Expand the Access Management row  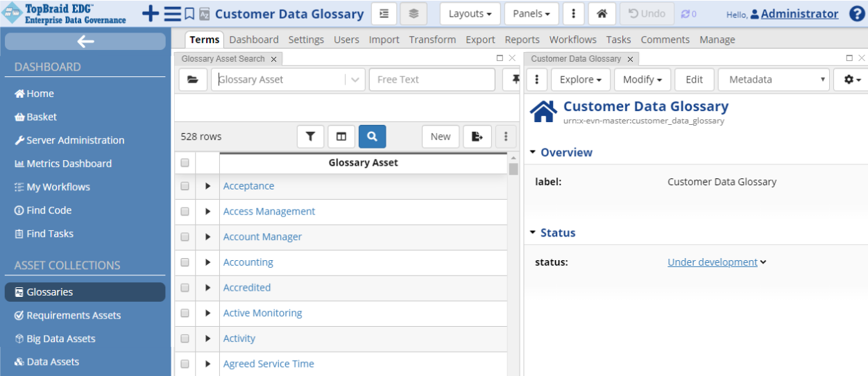click(207, 212)
